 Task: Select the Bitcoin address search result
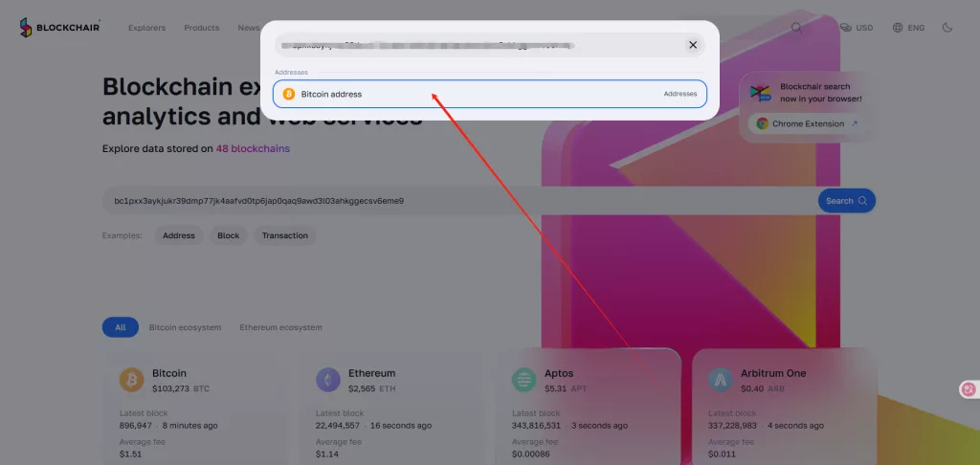[490, 94]
